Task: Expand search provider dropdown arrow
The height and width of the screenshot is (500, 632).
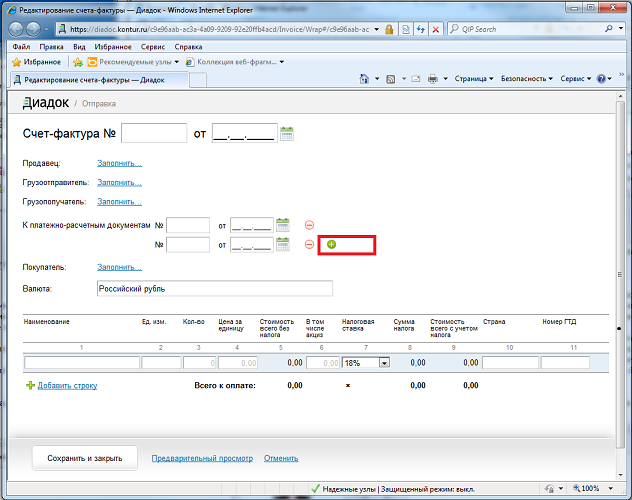Action: click(x=621, y=29)
